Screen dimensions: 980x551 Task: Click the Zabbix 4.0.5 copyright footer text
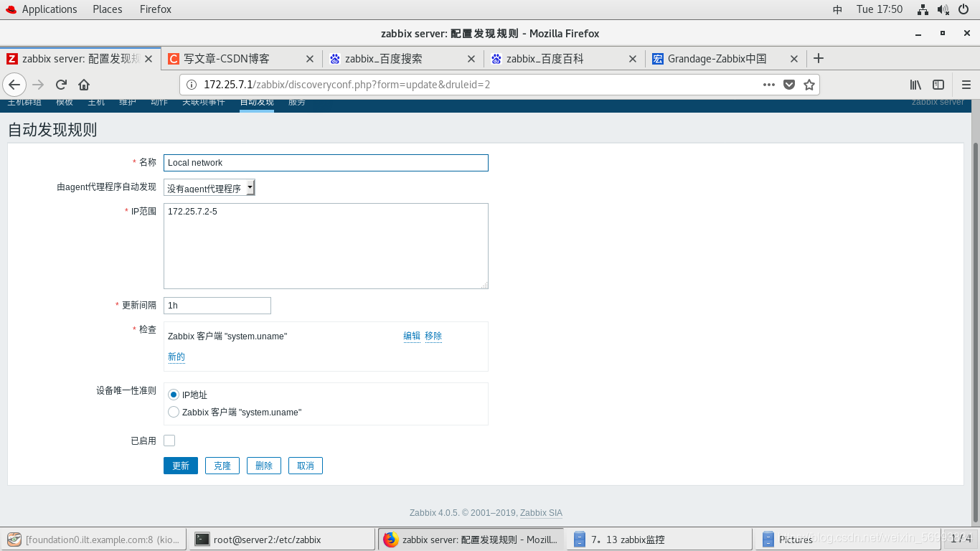tap(463, 513)
